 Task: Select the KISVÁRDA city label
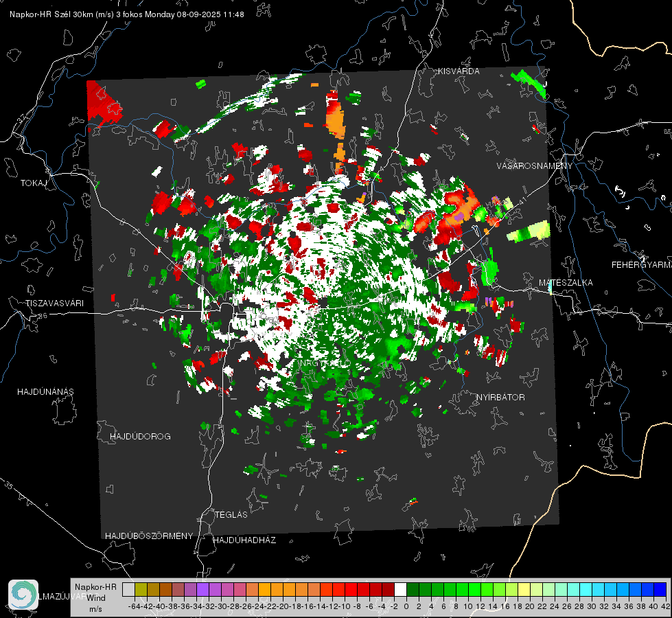(459, 71)
